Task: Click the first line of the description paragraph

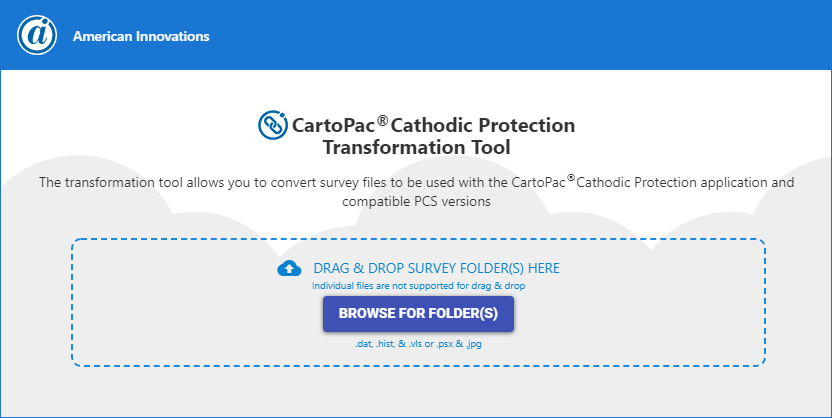Action: tap(416, 183)
